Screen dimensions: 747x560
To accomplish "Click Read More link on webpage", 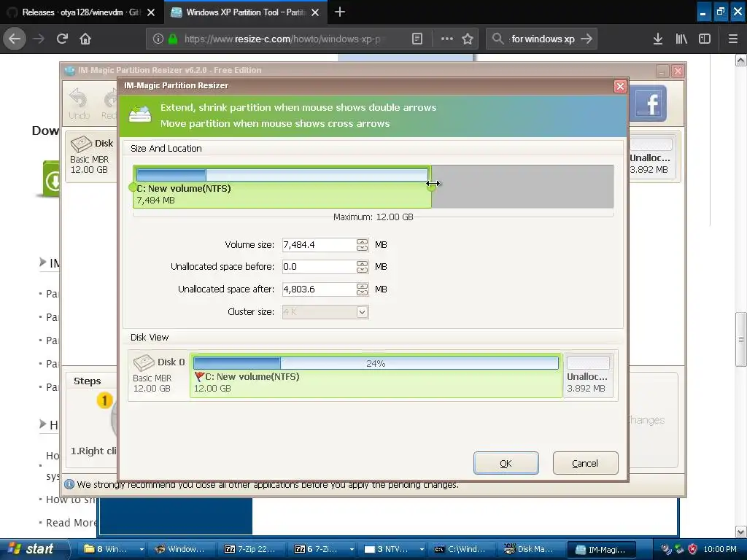I will pyautogui.click(x=71, y=522).
